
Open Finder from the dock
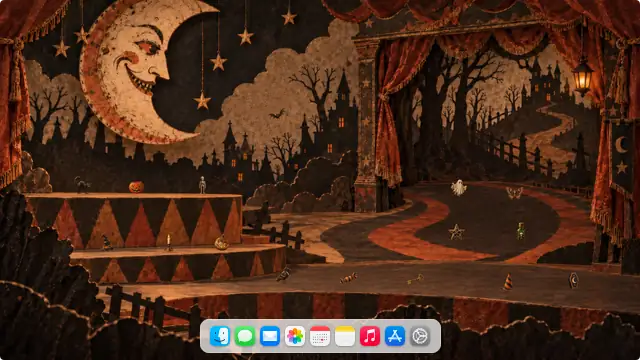click(220, 336)
